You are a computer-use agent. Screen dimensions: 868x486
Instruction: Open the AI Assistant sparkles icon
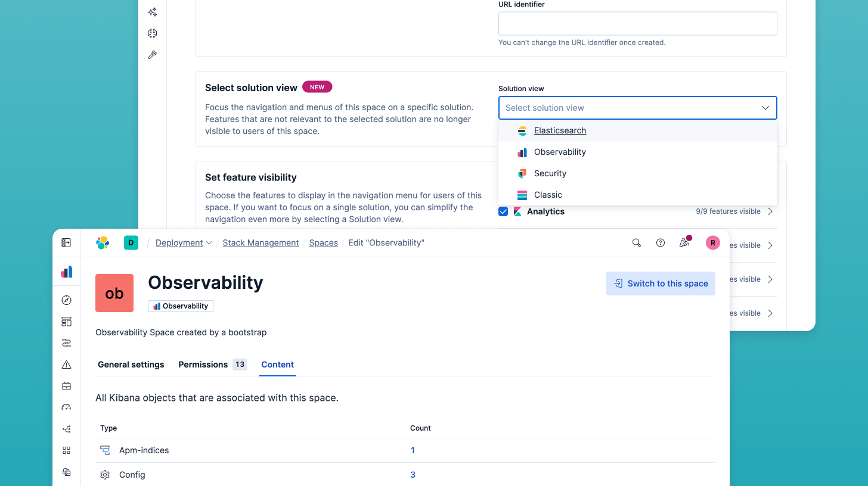[x=152, y=12]
